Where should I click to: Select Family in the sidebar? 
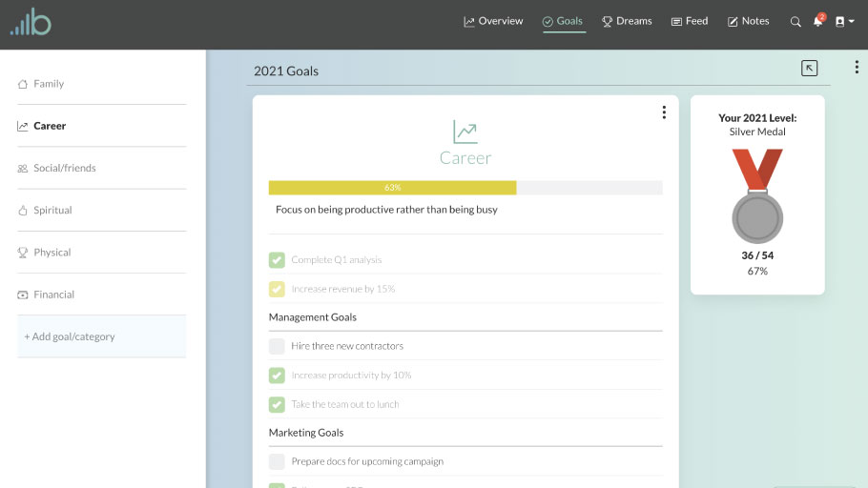pyautogui.click(x=49, y=84)
